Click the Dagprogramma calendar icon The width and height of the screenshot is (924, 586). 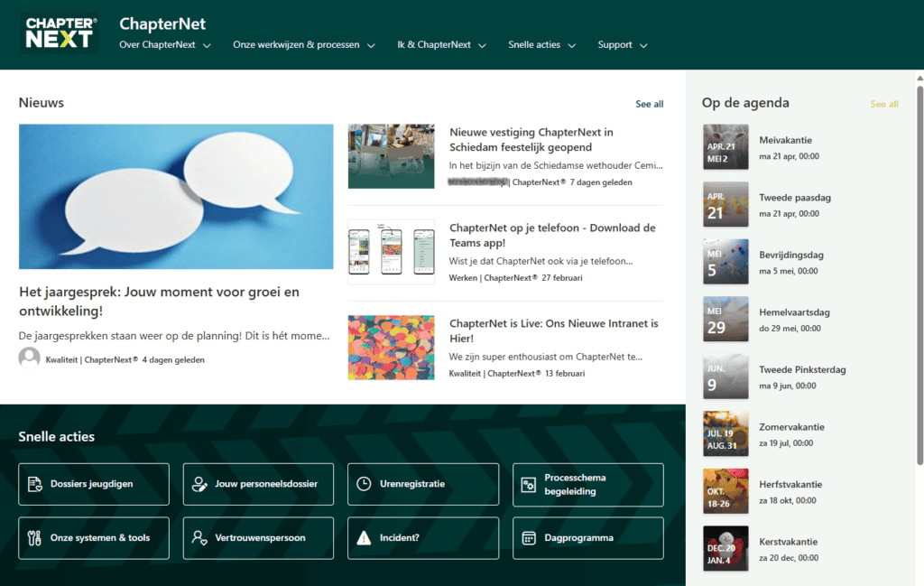(529, 537)
